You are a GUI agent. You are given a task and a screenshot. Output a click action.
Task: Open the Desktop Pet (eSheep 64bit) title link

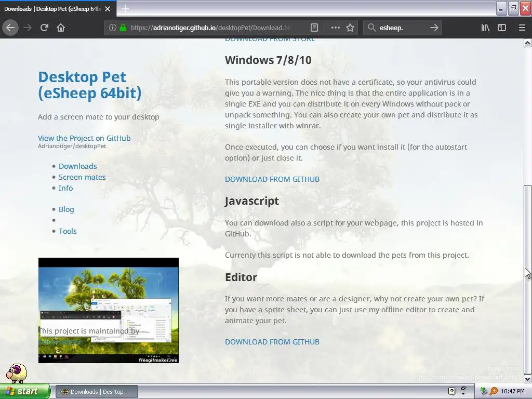coord(89,85)
